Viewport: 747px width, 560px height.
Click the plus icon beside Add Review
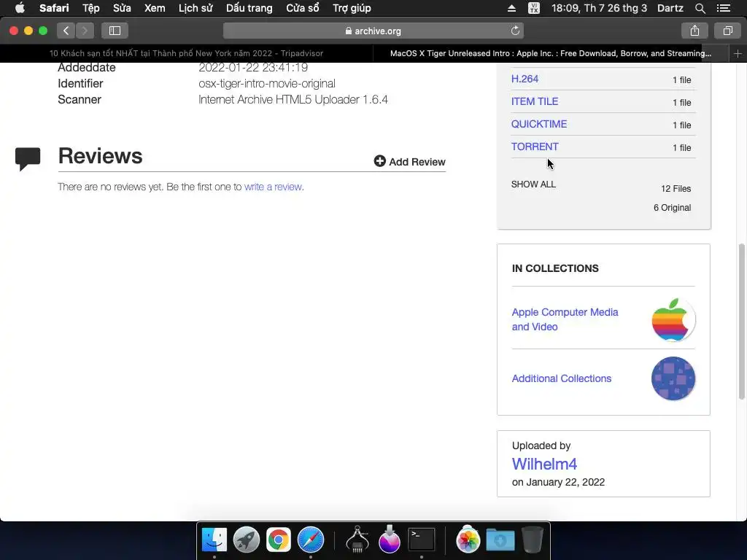tap(379, 161)
